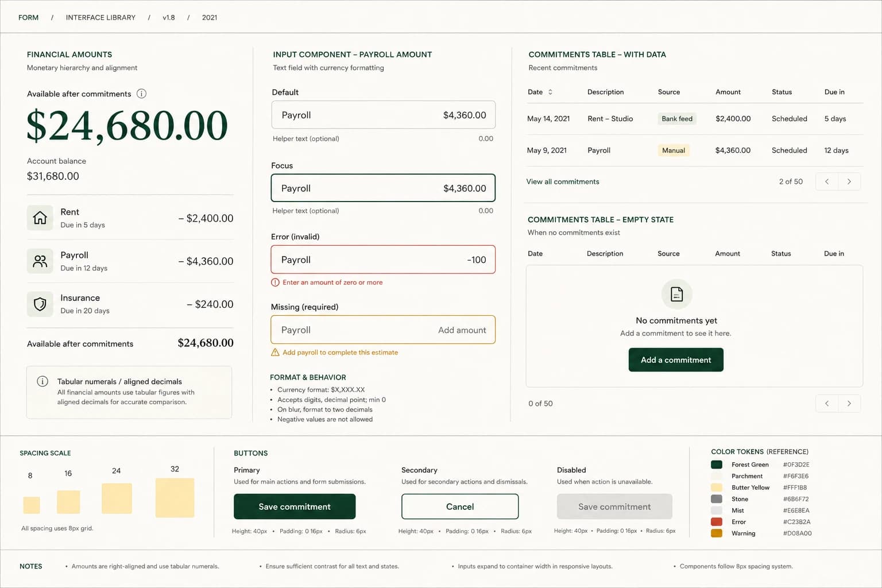Click the disabled grey Save commitment button
882x588 pixels.
click(x=614, y=506)
